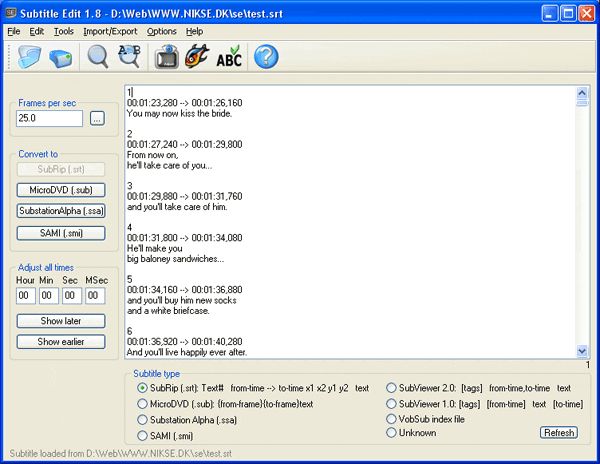Open help with the question mark icon
Screen dimensions: 600x464
point(266,57)
